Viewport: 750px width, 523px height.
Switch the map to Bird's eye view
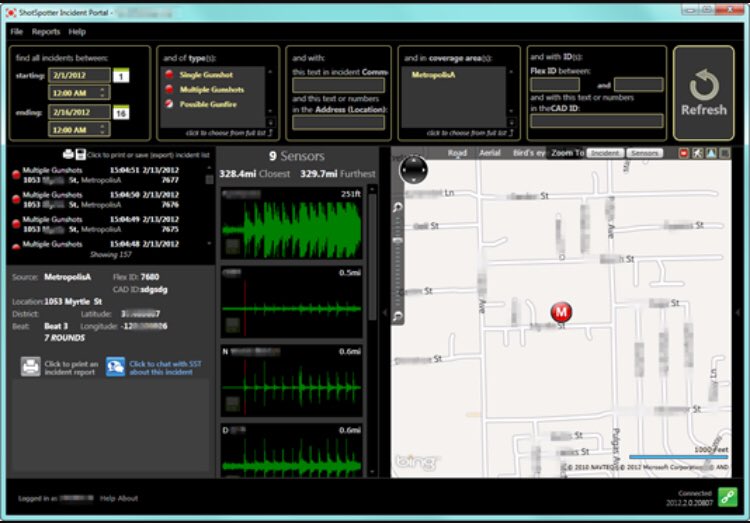point(529,153)
